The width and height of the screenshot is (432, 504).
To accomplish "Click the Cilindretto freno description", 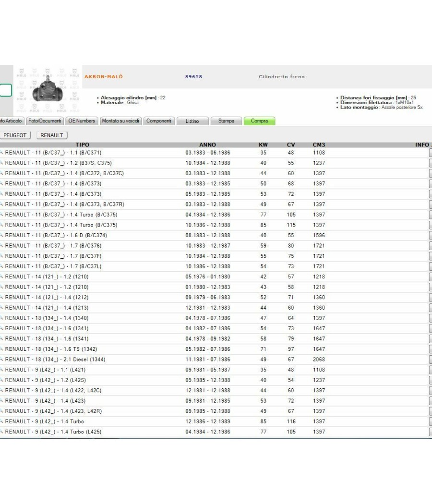I will (282, 76).
